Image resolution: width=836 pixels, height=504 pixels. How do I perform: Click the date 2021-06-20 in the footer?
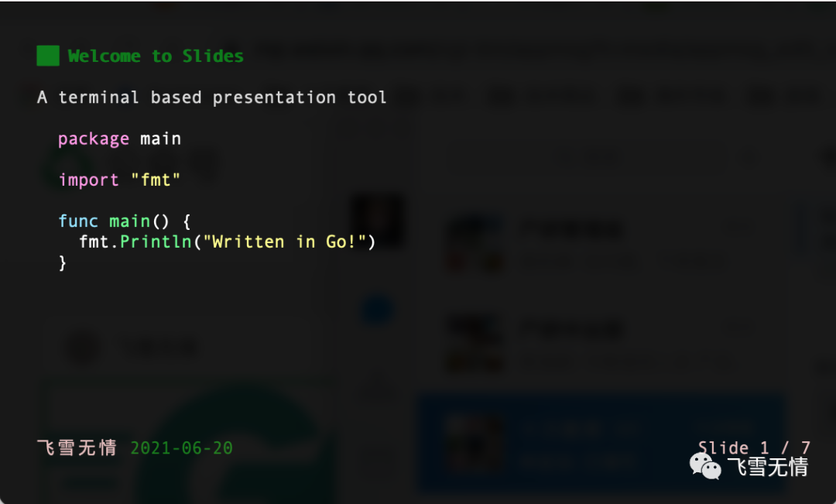(x=181, y=448)
